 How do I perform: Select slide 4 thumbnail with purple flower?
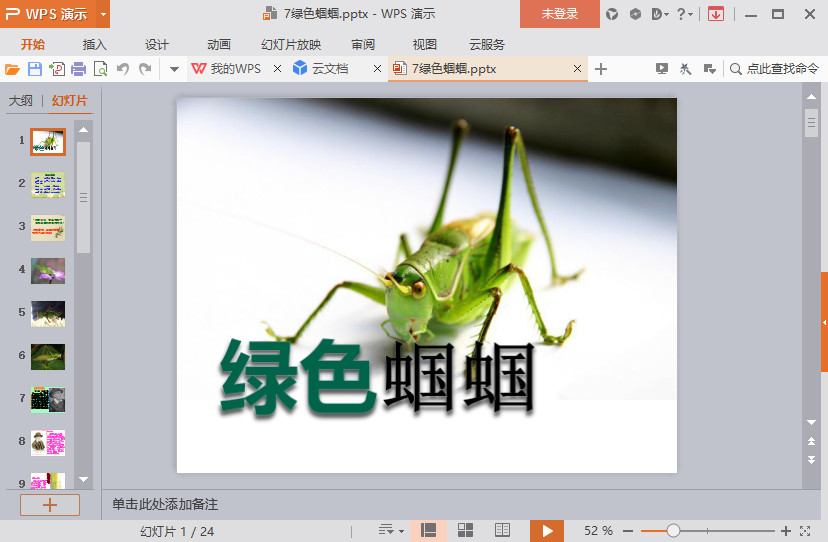click(48, 270)
